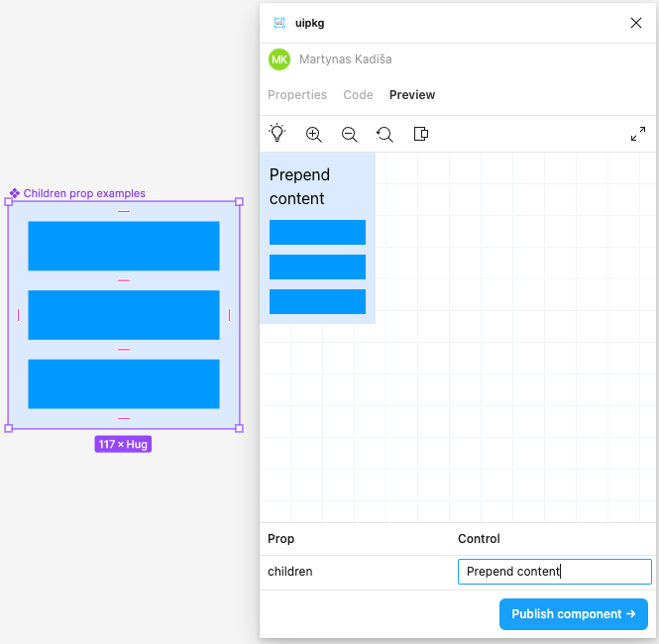Zoom out of the preview

(x=349, y=134)
